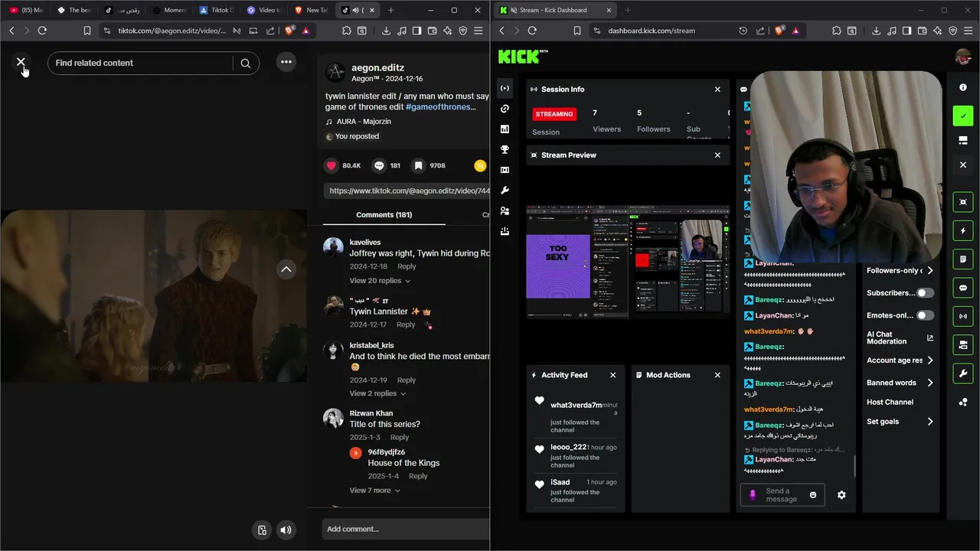The height and width of the screenshot is (551, 980).
Task: Close the TikTok video viewer with the X
Action: [x=21, y=62]
